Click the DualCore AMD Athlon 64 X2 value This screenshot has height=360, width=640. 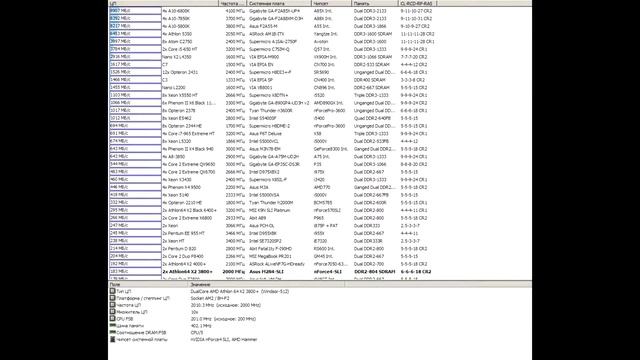point(240,291)
